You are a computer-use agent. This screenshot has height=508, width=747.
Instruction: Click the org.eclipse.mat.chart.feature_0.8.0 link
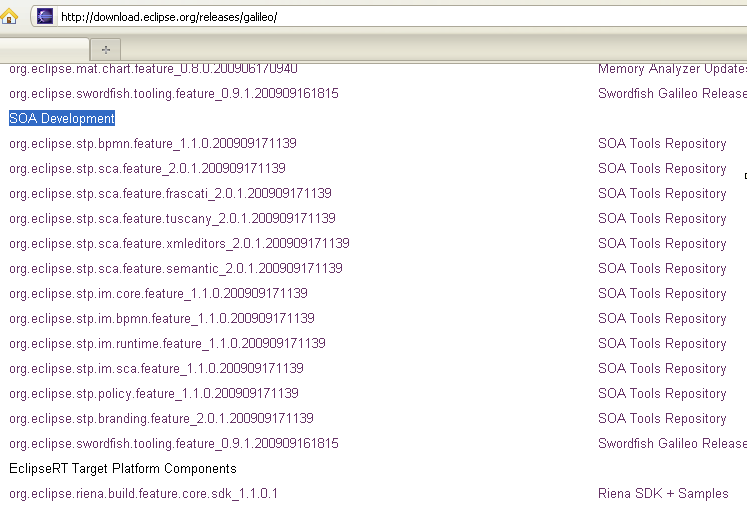153,70
